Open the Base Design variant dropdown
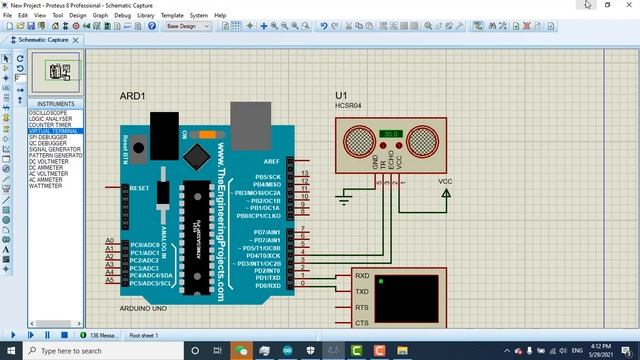The image size is (640, 360). click(x=188, y=26)
